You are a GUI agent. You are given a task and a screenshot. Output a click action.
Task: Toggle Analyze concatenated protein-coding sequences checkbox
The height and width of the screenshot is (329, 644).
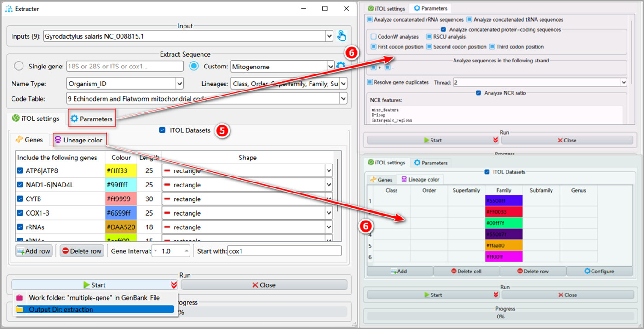(x=443, y=29)
